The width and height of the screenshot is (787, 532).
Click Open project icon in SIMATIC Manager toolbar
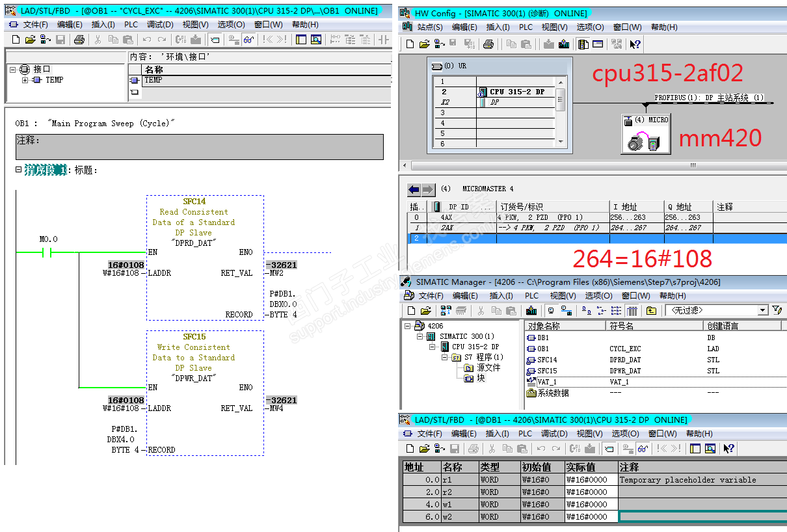(425, 311)
